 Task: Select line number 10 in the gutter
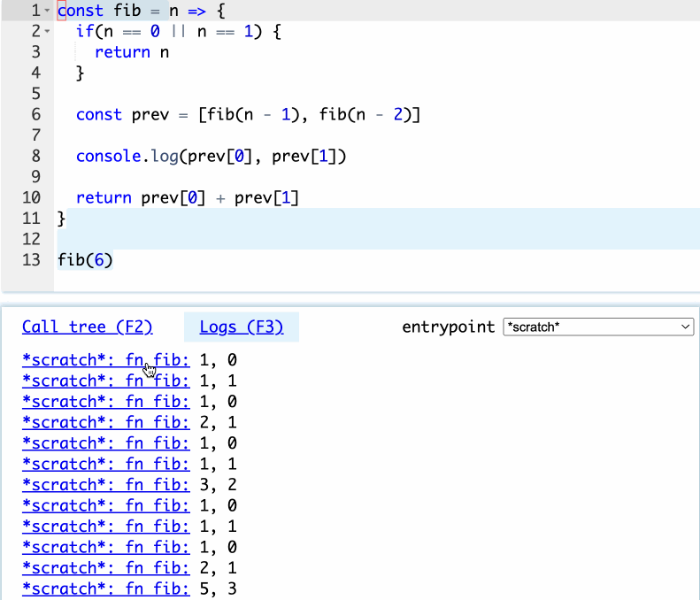(x=32, y=198)
